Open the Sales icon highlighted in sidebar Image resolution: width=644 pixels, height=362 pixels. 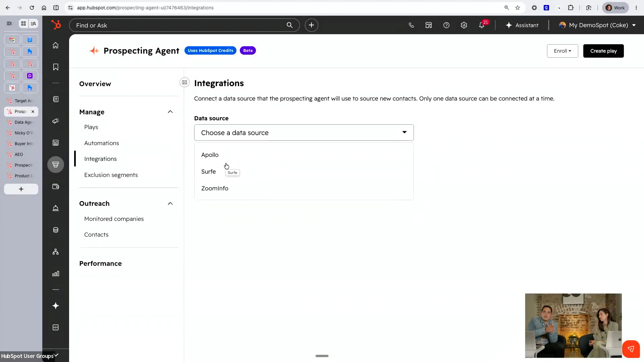[x=56, y=165]
